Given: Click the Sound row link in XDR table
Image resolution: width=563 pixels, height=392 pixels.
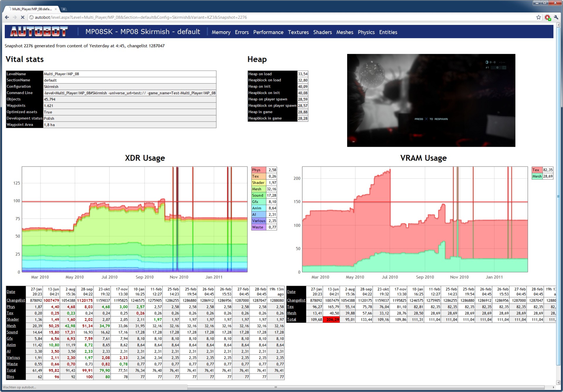Looking at the screenshot, I should pos(12,332).
